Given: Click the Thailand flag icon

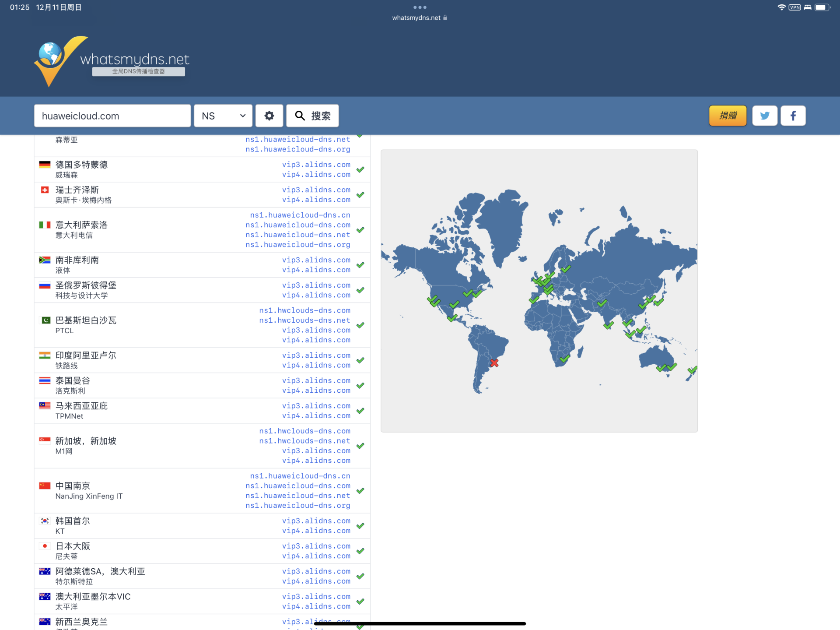Looking at the screenshot, I should point(45,381).
